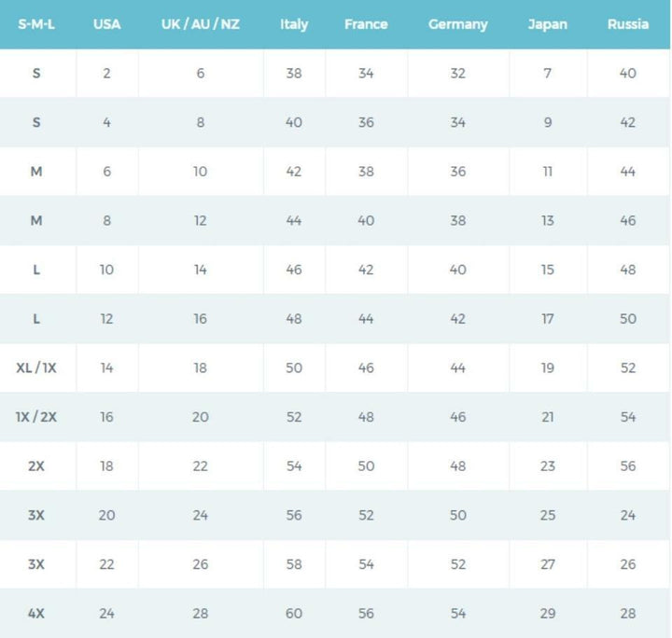Select the UK / AU / NZ header

click(201, 24)
